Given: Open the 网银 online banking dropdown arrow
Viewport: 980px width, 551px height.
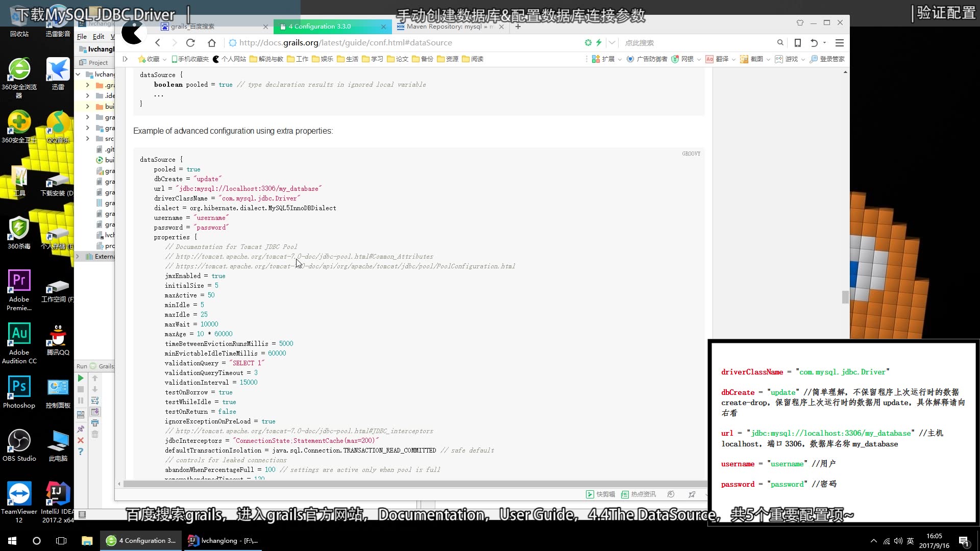Looking at the screenshot, I should point(699,60).
